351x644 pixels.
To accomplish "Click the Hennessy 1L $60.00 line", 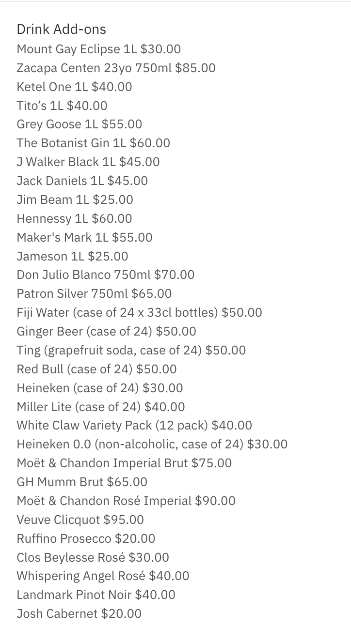I will tap(74, 219).
